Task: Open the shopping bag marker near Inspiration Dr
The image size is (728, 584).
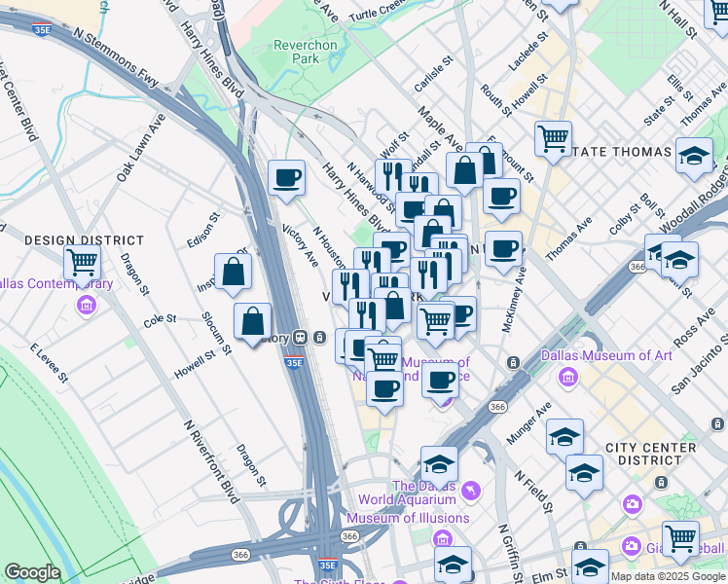Action: tap(233, 274)
